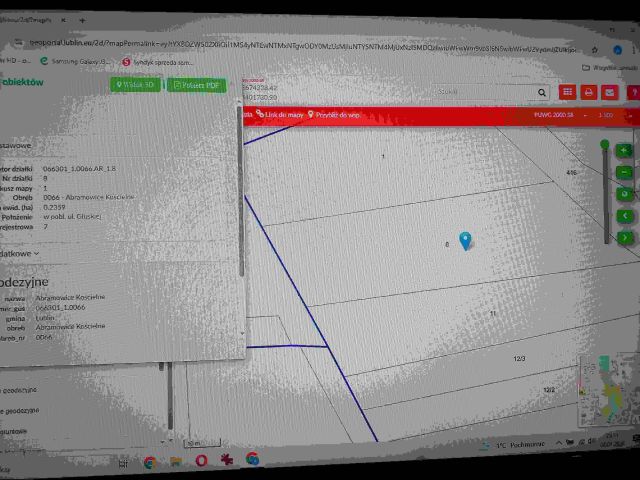This screenshot has width=640, height=480.
Task: Bookmark page with the star icon
Action: tap(595, 50)
